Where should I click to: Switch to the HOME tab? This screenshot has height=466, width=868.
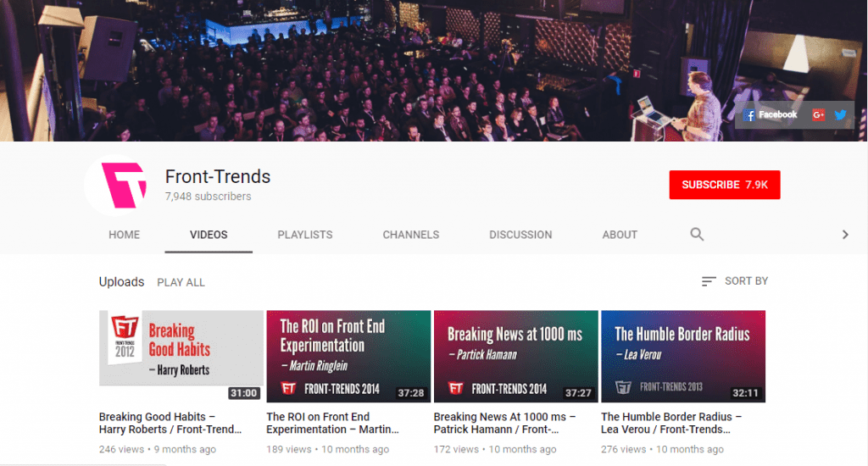(x=124, y=235)
